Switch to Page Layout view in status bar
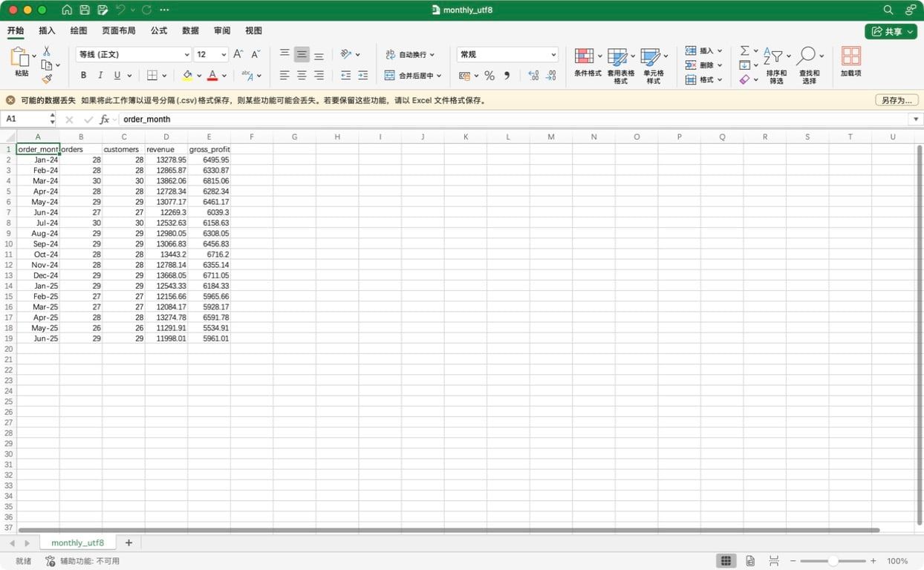 pos(750,561)
